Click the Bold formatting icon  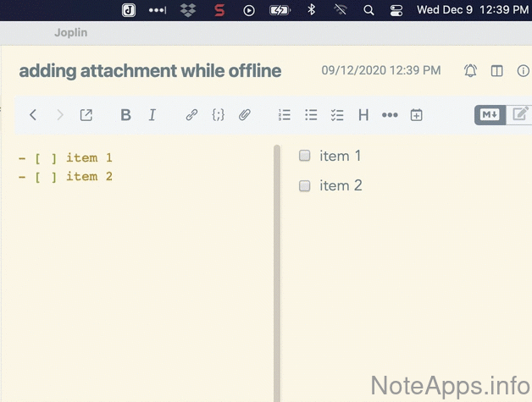coord(125,115)
